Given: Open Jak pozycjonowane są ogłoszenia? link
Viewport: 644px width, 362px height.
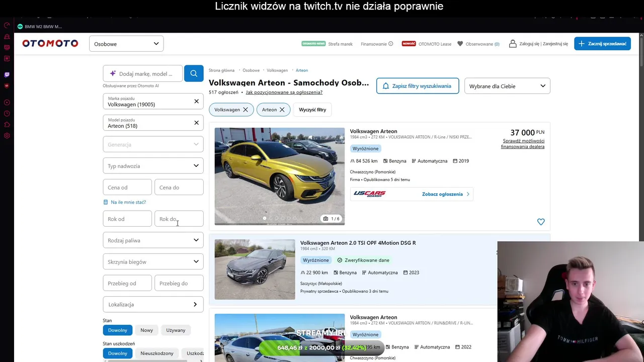Looking at the screenshot, I should point(284,93).
